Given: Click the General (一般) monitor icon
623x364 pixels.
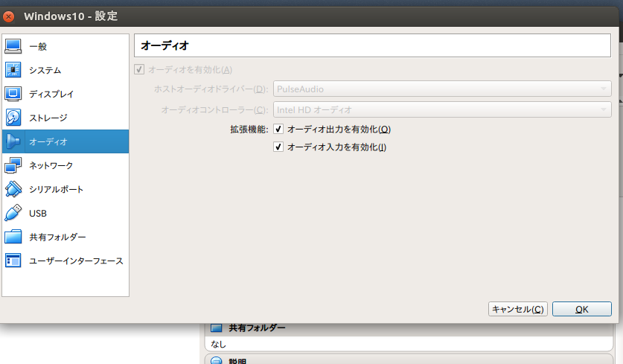Looking at the screenshot, I should [13, 46].
